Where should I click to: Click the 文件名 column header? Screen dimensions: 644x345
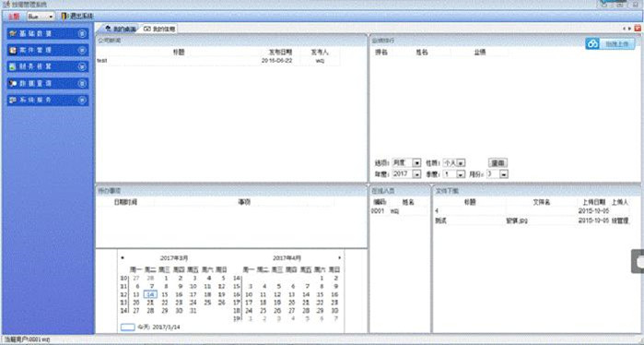click(x=542, y=202)
